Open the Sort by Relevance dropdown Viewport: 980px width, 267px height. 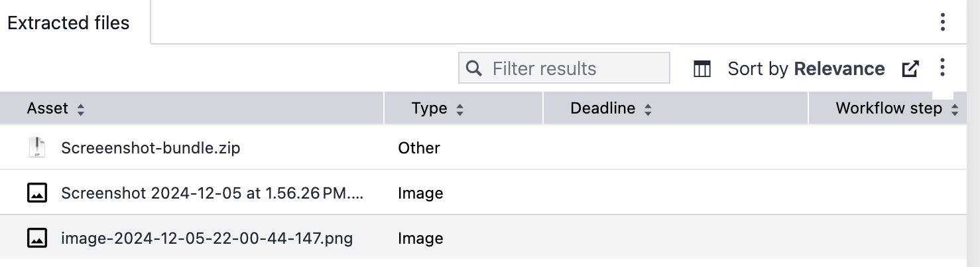tap(806, 68)
